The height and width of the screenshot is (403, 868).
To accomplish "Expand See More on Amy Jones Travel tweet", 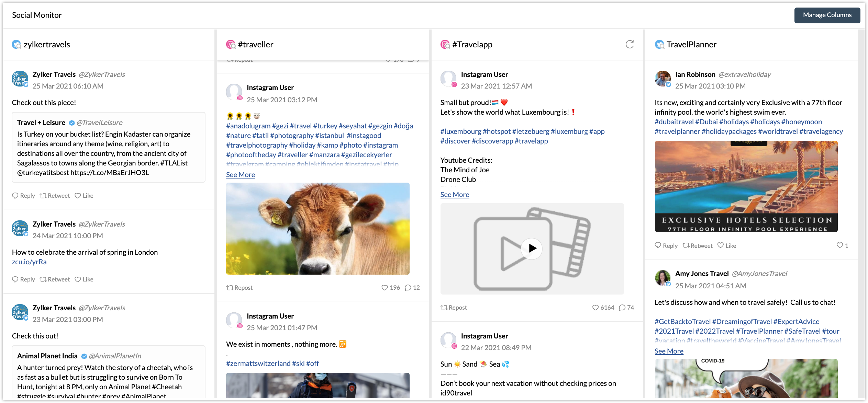I will pos(669,351).
